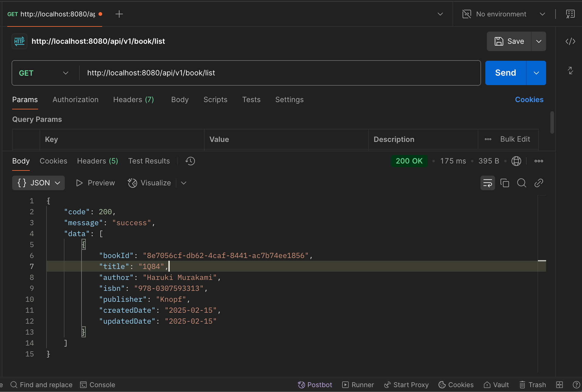Open the code snippet panel icon
This screenshot has width=582, height=392.
tap(570, 41)
